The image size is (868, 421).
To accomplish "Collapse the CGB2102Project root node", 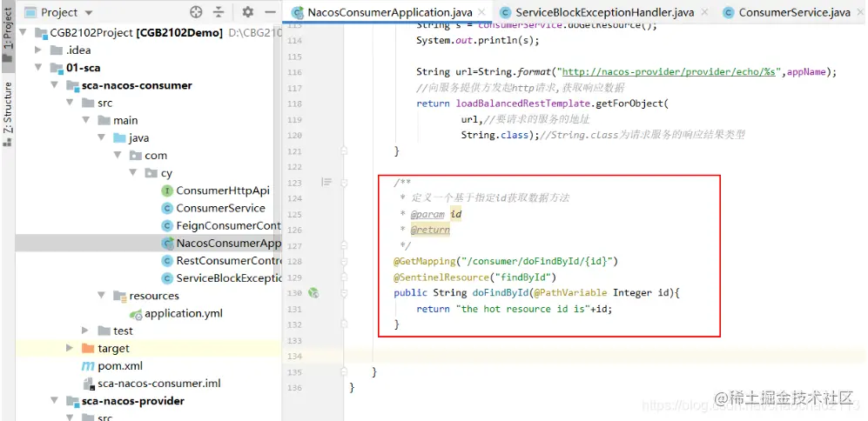I will point(23,33).
